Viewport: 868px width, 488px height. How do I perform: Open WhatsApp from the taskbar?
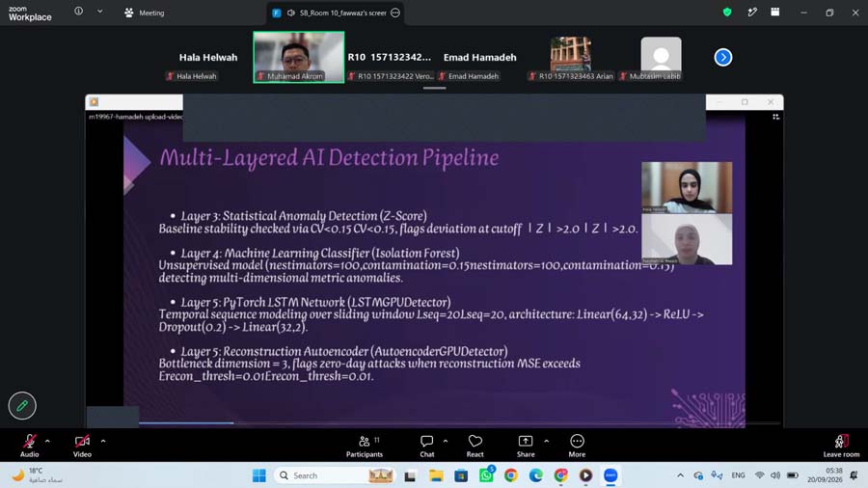pos(486,475)
